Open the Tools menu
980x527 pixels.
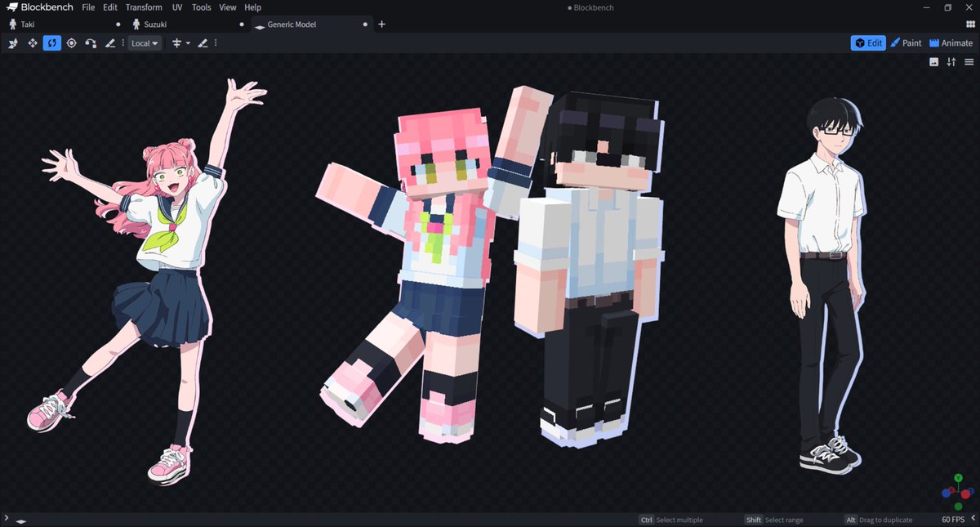pos(201,7)
